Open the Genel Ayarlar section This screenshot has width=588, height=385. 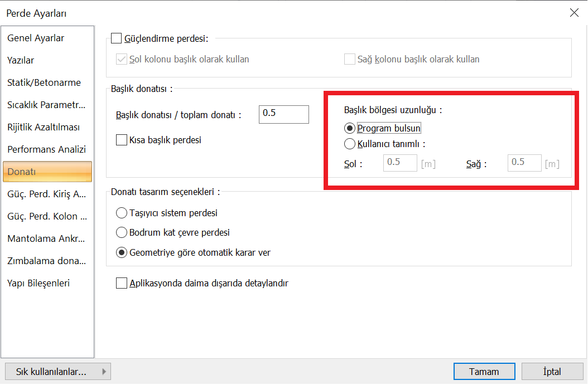(36, 38)
